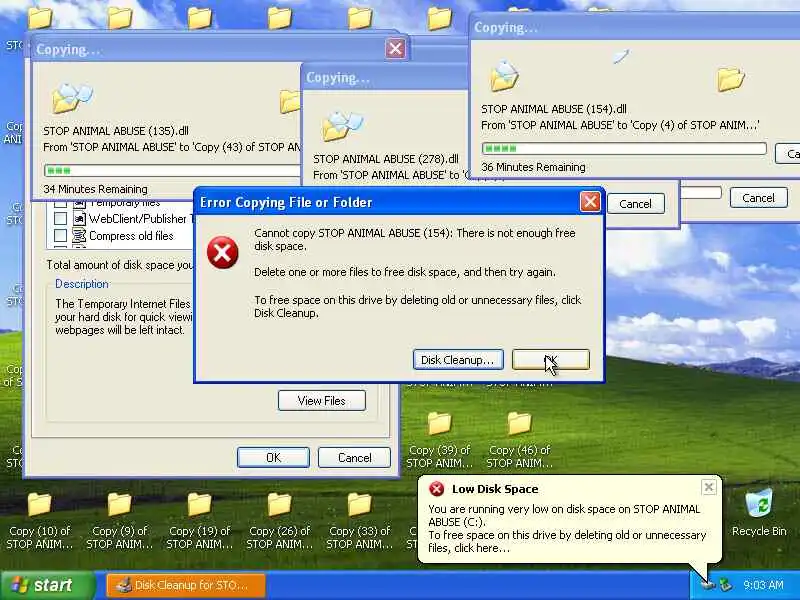Viewport: 800px width, 600px height.
Task: Click the progress bar in (135).dll Copying dialog
Action: click(x=172, y=170)
